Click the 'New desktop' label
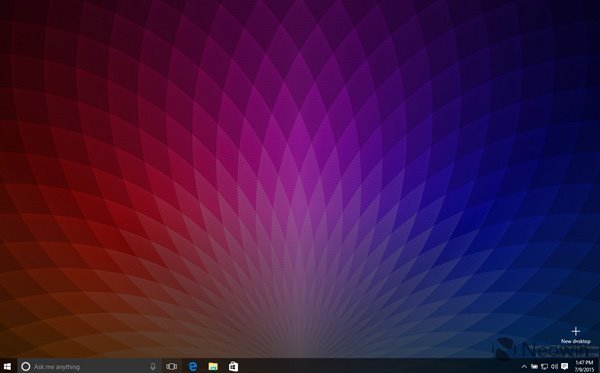 [x=576, y=341]
